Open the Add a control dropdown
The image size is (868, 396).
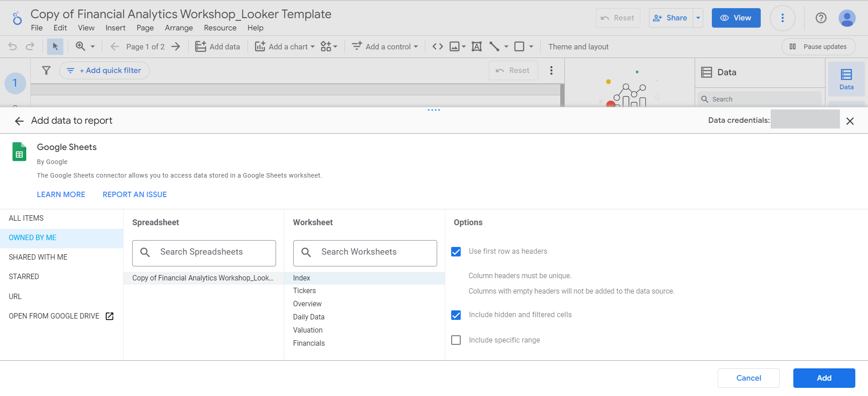click(385, 47)
